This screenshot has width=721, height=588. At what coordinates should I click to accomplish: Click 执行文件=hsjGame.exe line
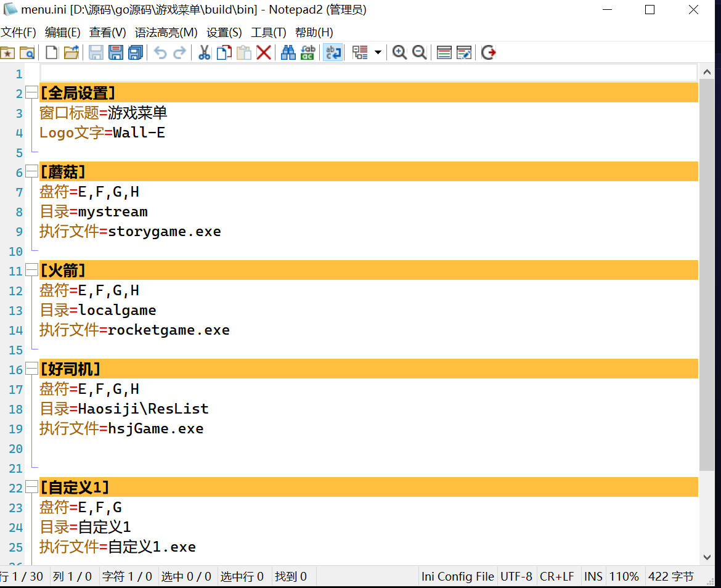(121, 428)
